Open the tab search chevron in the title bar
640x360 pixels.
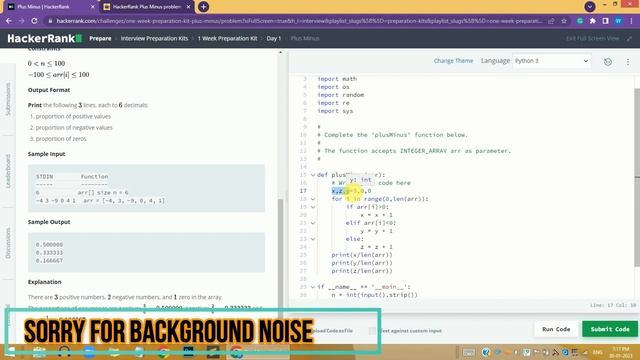[x=589, y=6]
